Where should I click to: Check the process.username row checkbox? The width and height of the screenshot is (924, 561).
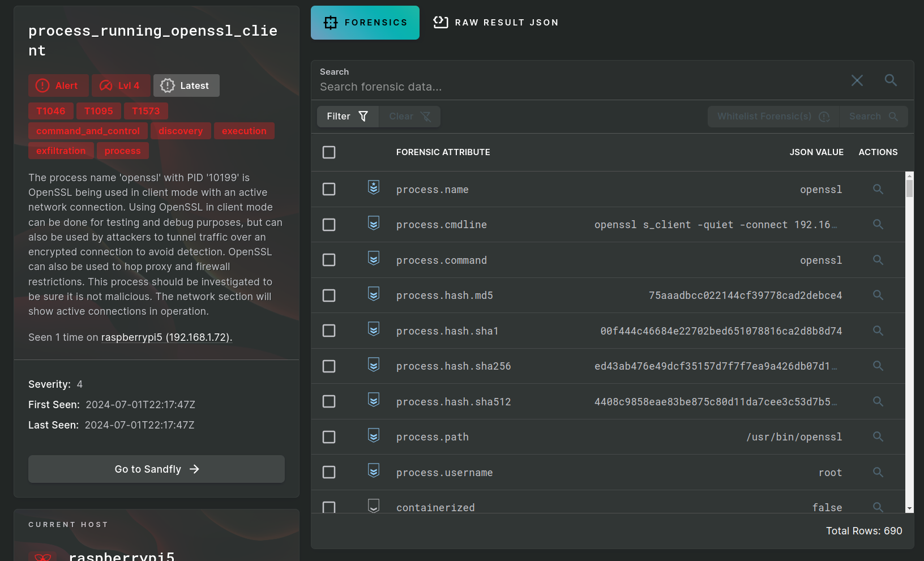[329, 472]
